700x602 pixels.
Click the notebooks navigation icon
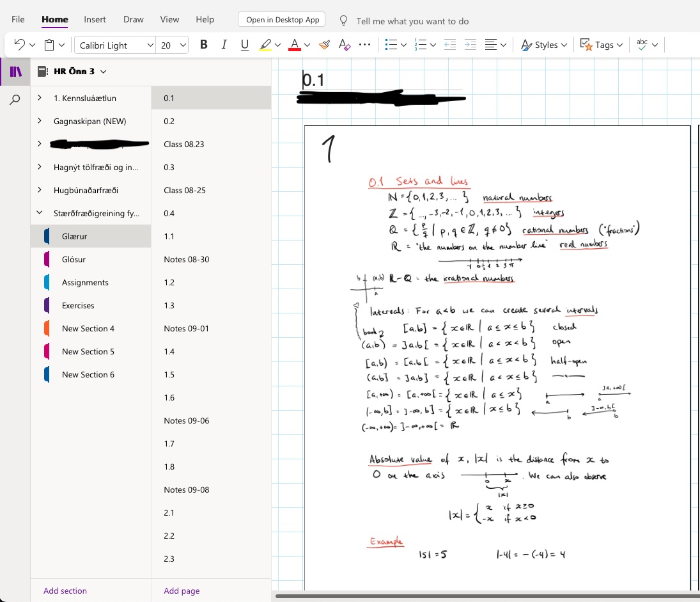coord(15,72)
